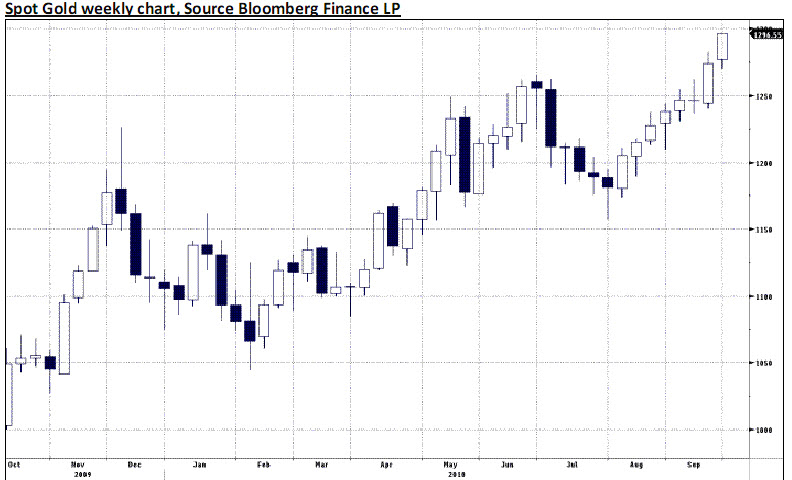Click the Apr month label
The width and height of the screenshot is (792, 480).
pyautogui.click(x=386, y=464)
